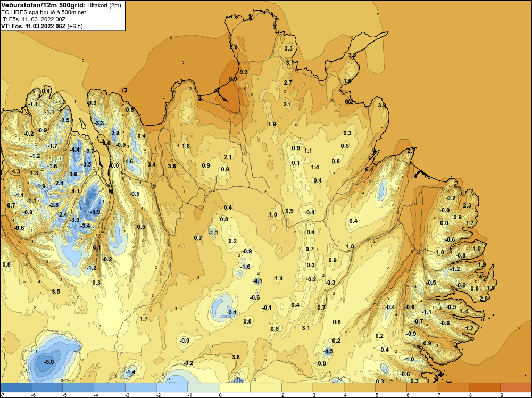Pick the darkest blue legend swatch between -7 and -6
The image size is (532, 398).
[x=15, y=387]
